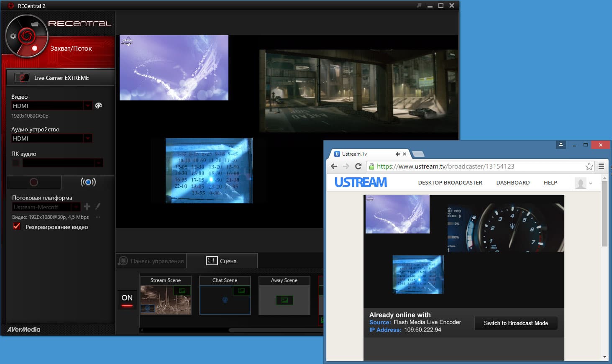Open Dashboard in the Ustream menu
The height and width of the screenshot is (364, 612).
pos(513,183)
